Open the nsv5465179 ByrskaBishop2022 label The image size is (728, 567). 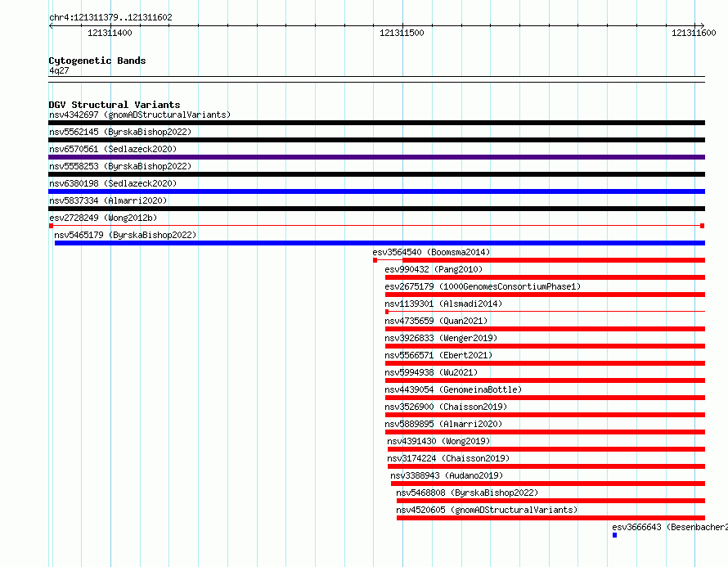125,235
